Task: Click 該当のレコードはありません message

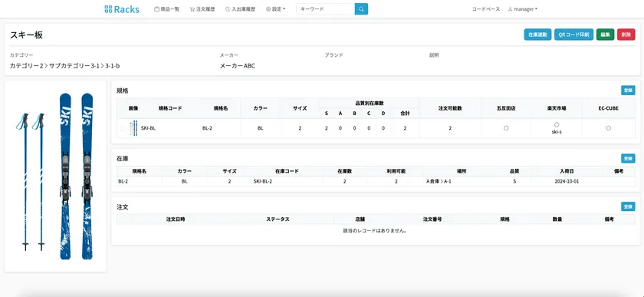Action: coord(376,231)
